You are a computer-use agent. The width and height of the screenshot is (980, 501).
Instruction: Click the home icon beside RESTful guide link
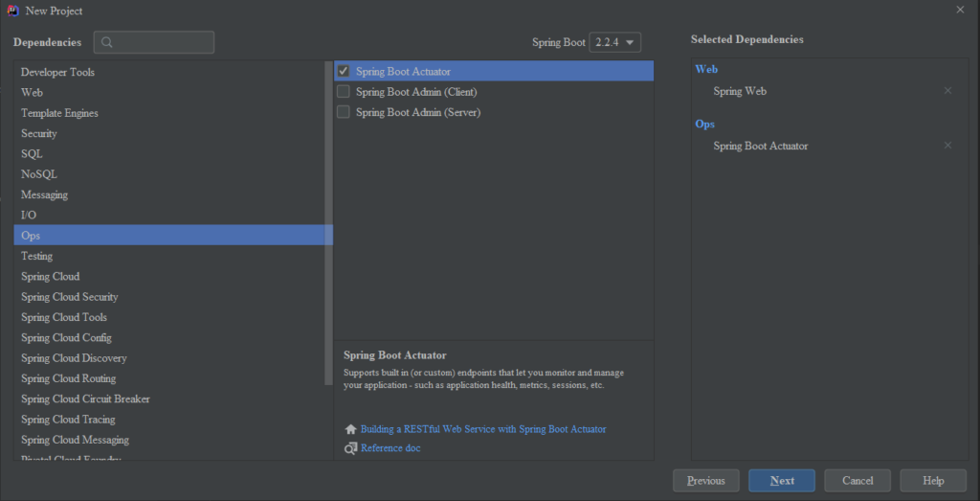(350, 429)
